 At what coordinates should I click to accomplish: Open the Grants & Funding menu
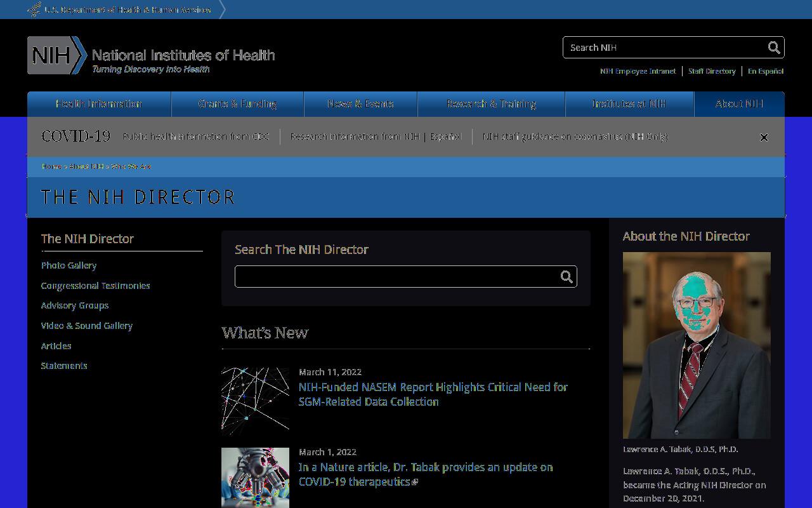point(238,104)
